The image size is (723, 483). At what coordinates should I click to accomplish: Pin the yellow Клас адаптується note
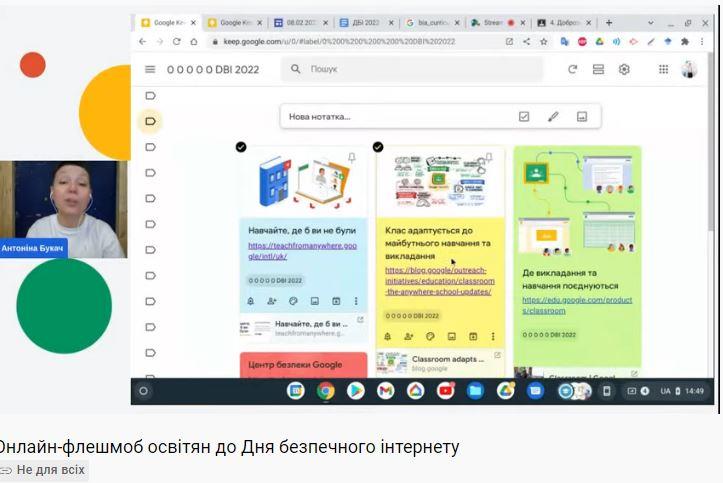pos(489,158)
